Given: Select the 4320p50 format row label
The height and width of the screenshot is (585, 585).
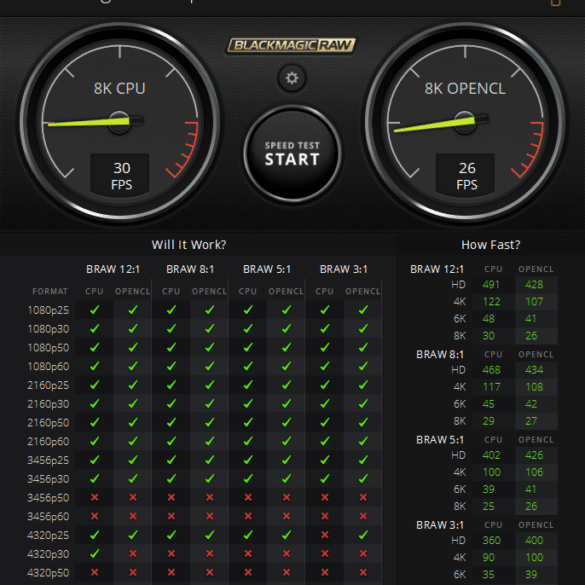Looking at the screenshot, I should pyautogui.click(x=49, y=573).
